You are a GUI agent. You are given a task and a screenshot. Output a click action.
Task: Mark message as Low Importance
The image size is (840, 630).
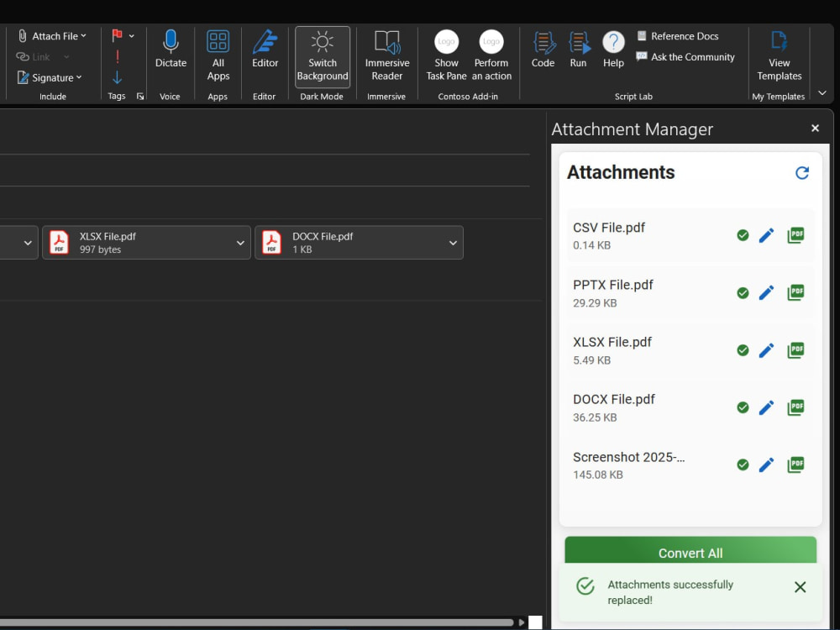point(118,77)
